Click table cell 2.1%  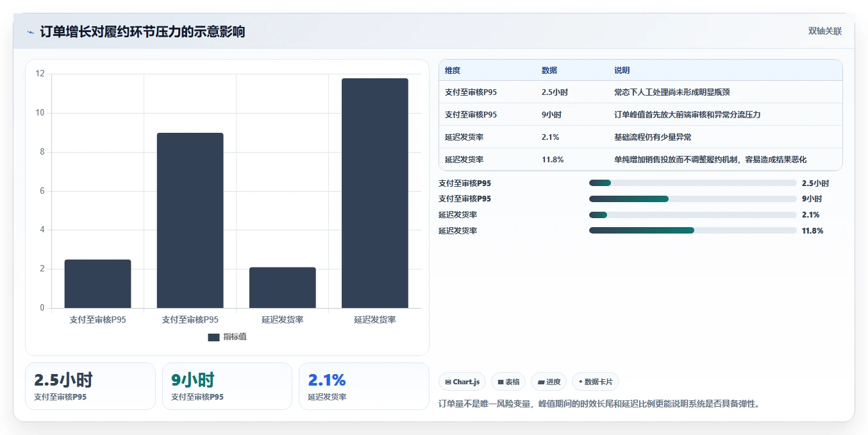(551, 137)
